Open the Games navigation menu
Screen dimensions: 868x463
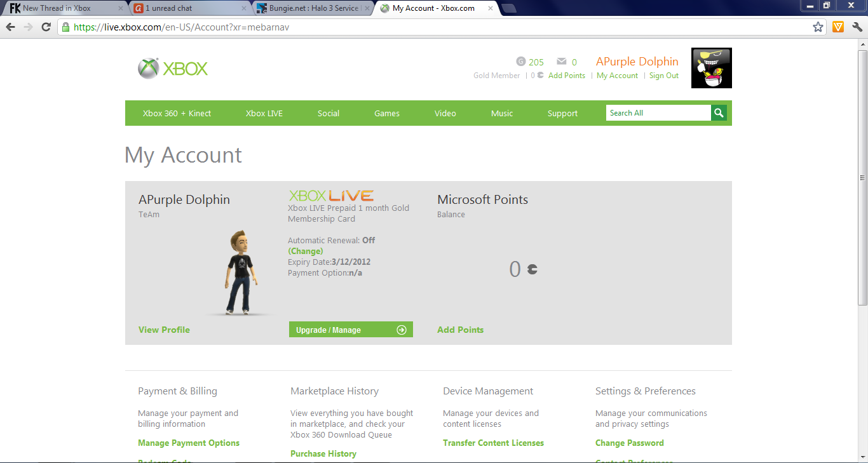(387, 113)
